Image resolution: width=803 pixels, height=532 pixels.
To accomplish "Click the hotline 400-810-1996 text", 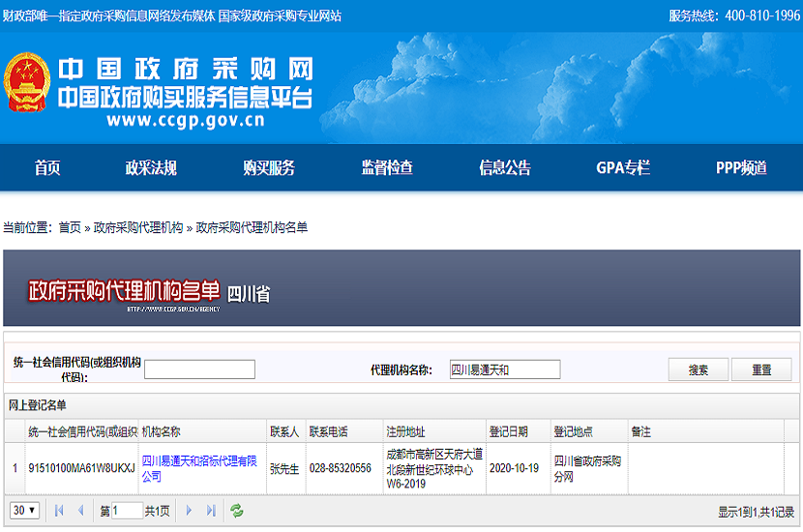I will tap(762, 15).
